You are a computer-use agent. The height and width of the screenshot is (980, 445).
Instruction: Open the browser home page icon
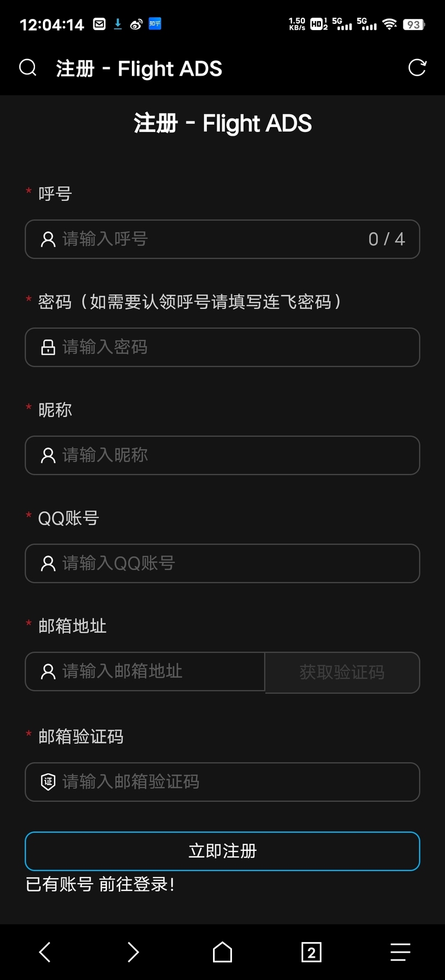coord(222,952)
